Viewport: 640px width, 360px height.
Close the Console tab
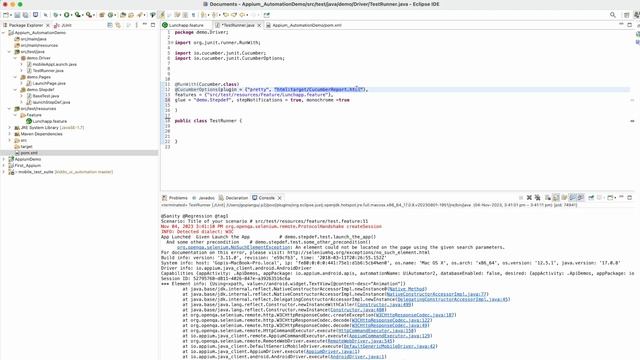coord(280,198)
